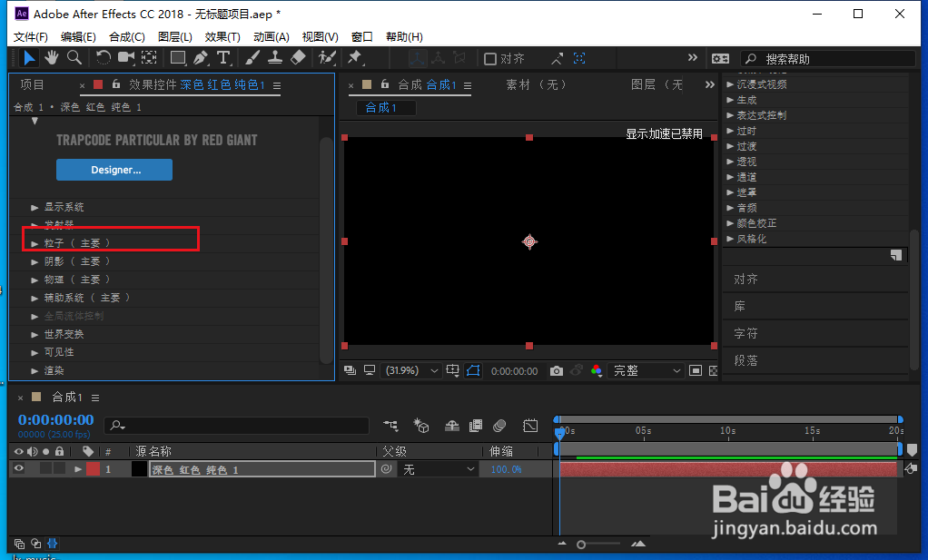The height and width of the screenshot is (560, 928).
Task: Select the Roto Brush tool
Action: click(x=327, y=58)
